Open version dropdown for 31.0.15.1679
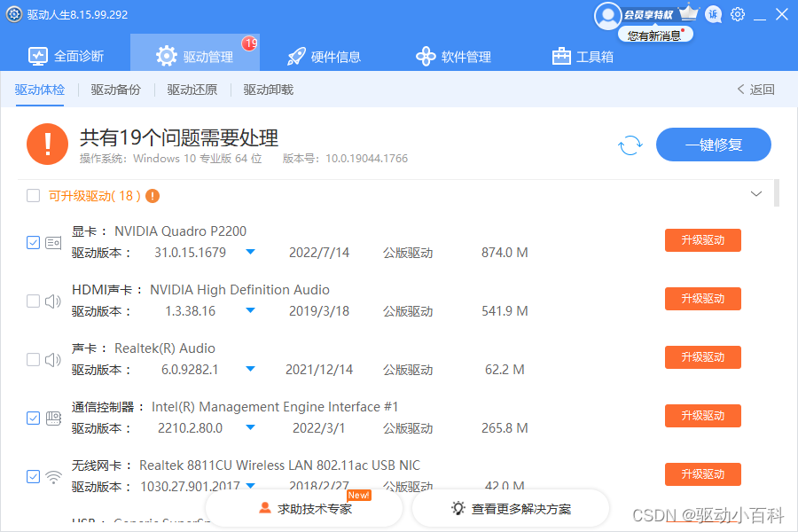The width and height of the screenshot is (798, 532). pos(250,252)
